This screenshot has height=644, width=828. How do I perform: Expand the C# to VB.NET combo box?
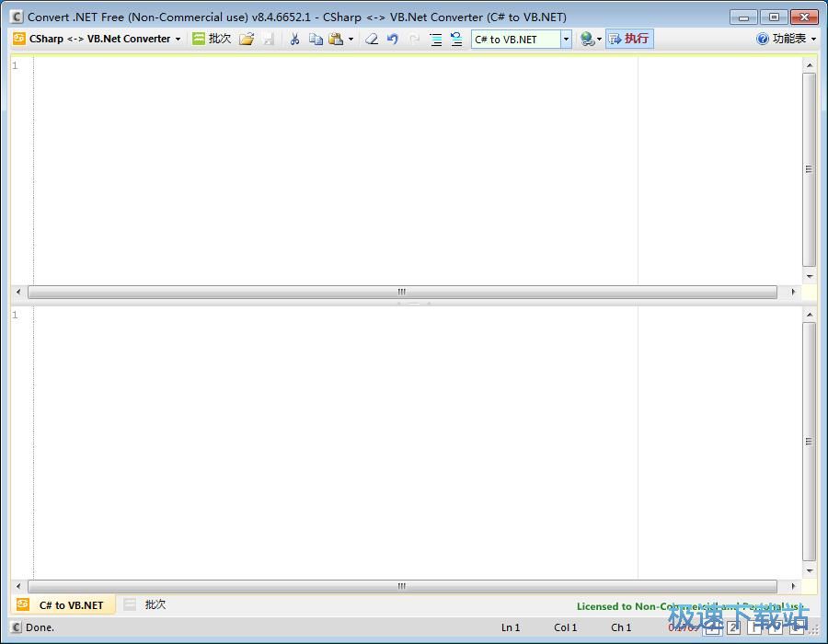click(566, 39)
